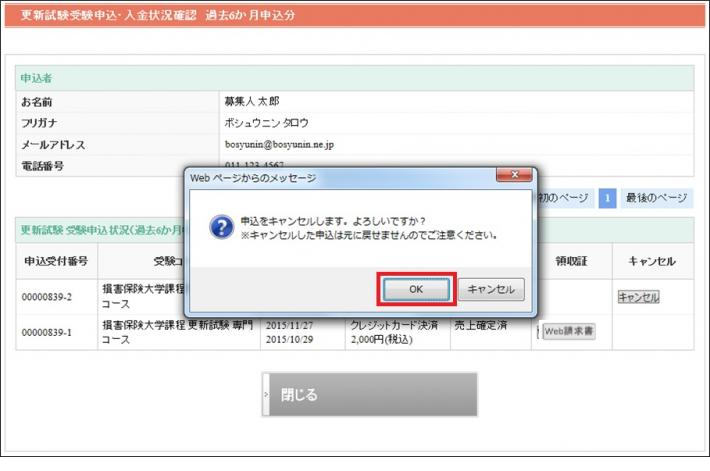710x471 pixels.
Task: Click the 申込者 section header
Action: click(x=34, y=78)
